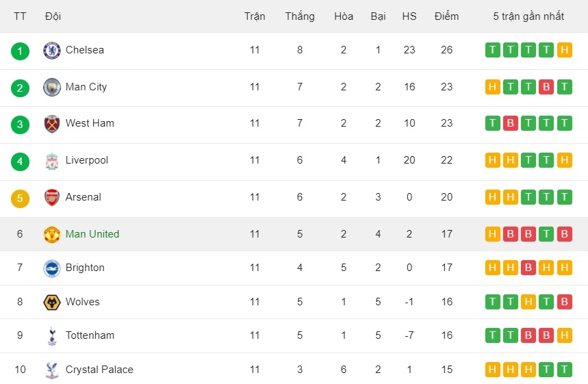Select the West Ham crest icon
The image size is (588, 384).
point(52,124)
